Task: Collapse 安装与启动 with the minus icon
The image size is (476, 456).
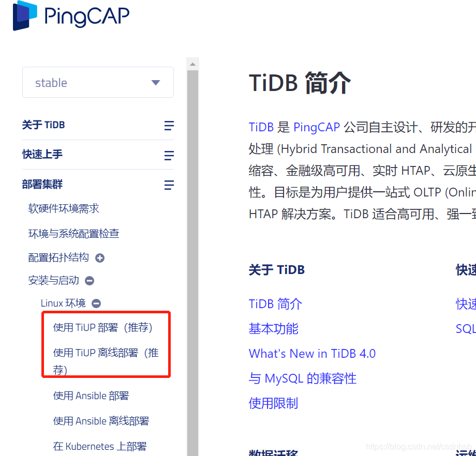Action: pos(90,281)
